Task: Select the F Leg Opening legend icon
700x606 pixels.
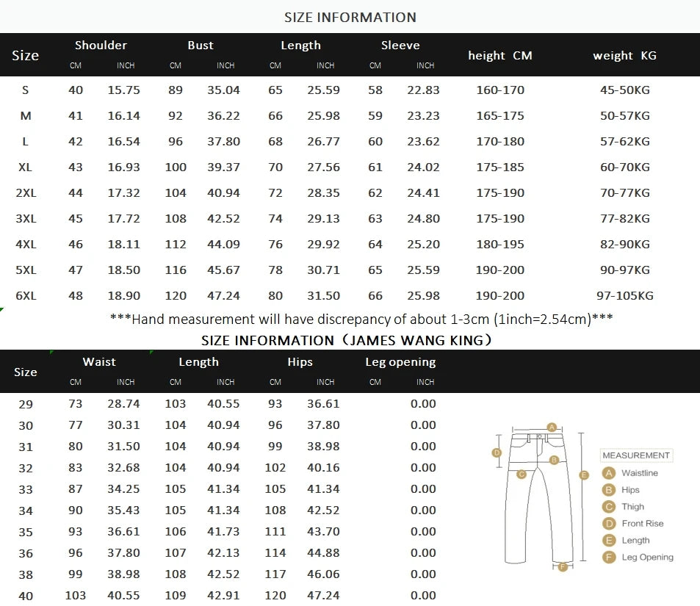Action: (x=607, y=557)
